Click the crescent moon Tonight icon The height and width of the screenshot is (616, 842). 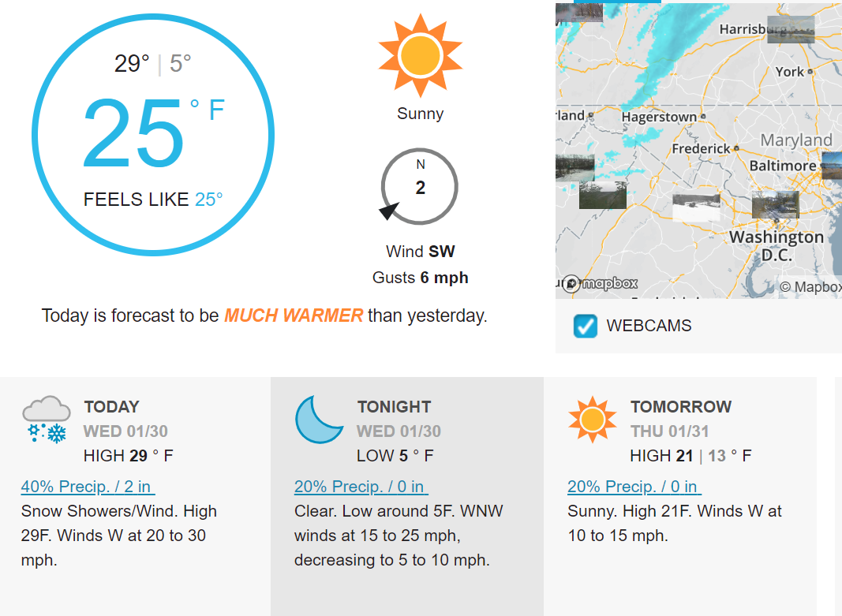319,420
